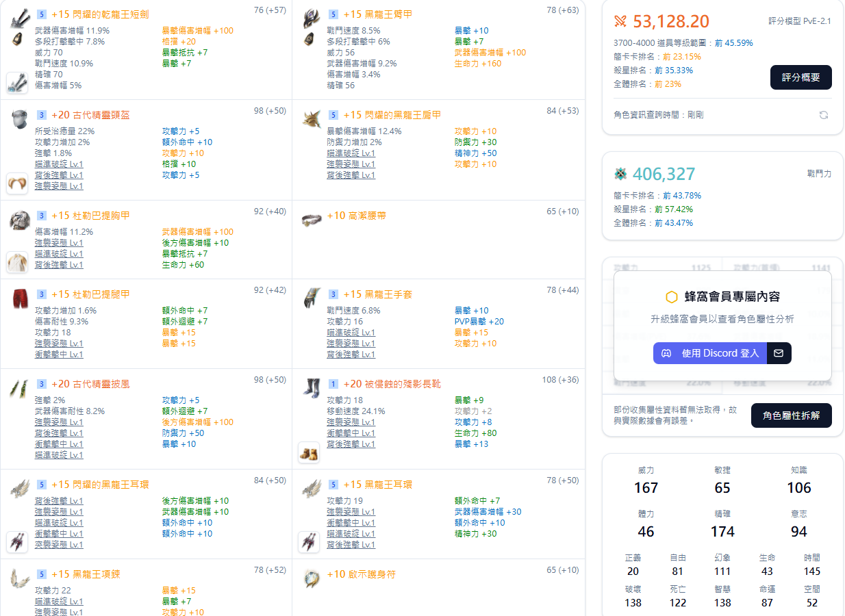Refresh the character info query time

tap(824, 115)
